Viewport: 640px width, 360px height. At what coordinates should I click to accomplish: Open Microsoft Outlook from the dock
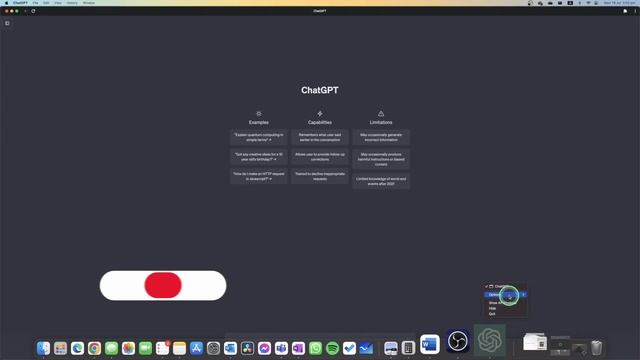230,348
